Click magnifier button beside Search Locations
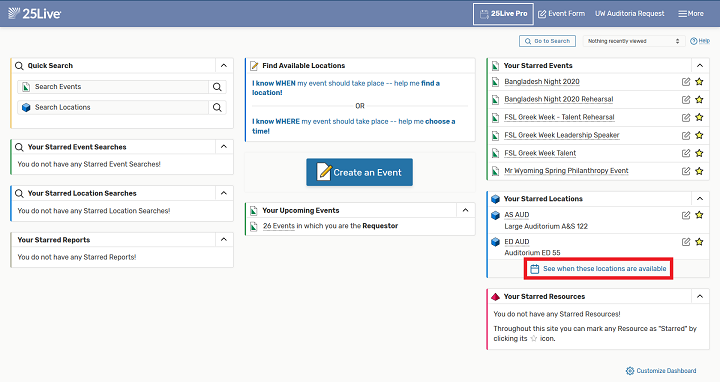Image resolution: width=720 pixels, height=382 pixels. 217,107
